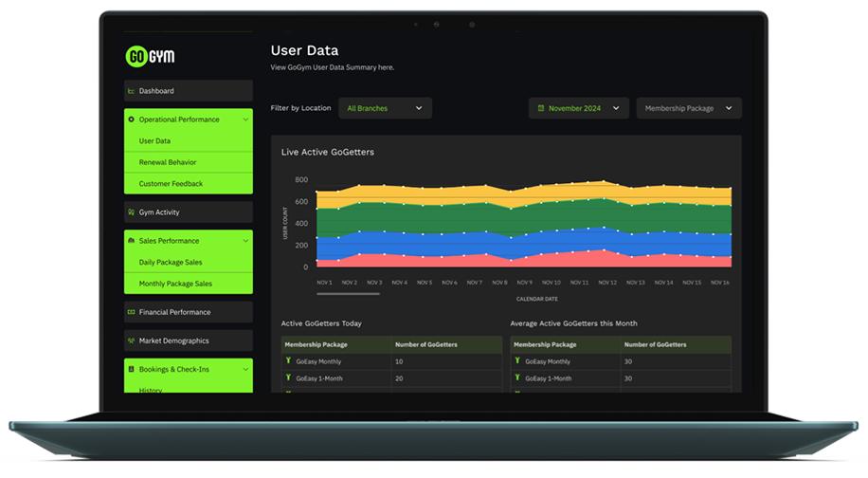Click the CALENDAR DATE axis title

(x=537, y=299)
